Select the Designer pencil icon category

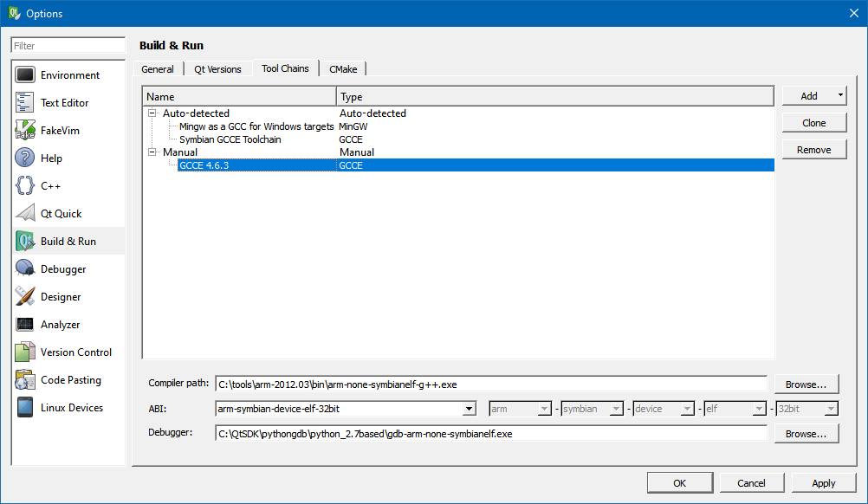[25, 297]
